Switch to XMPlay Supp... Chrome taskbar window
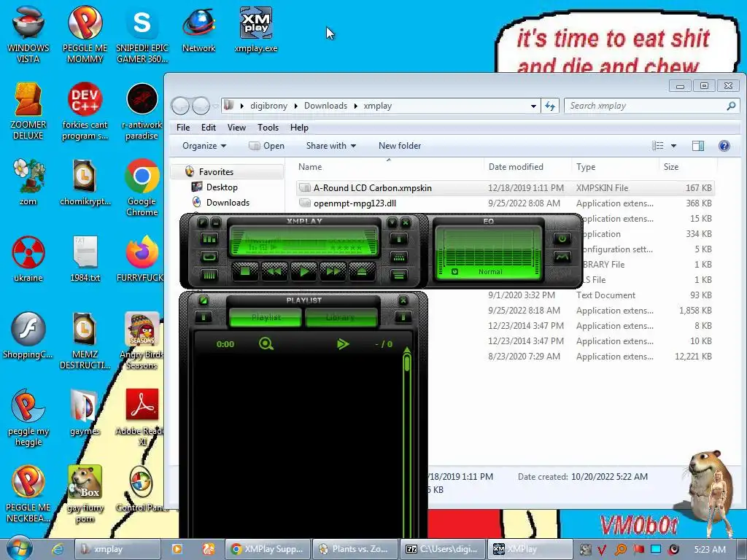The image size is (747, 560). pyautogui.click(x=268, y=549)
